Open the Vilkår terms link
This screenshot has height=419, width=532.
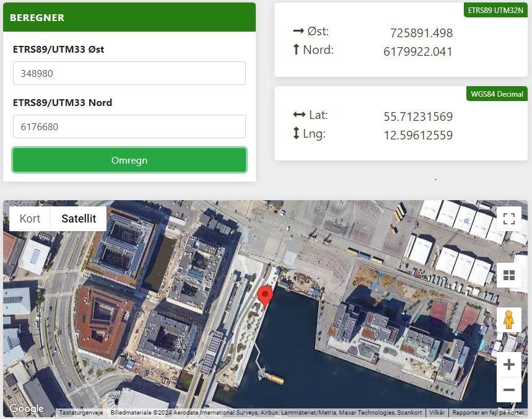437,413
